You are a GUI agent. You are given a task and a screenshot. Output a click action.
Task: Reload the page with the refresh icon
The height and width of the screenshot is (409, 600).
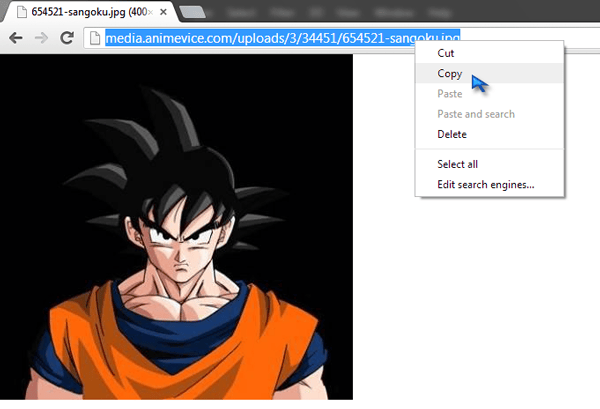(67, 37)
